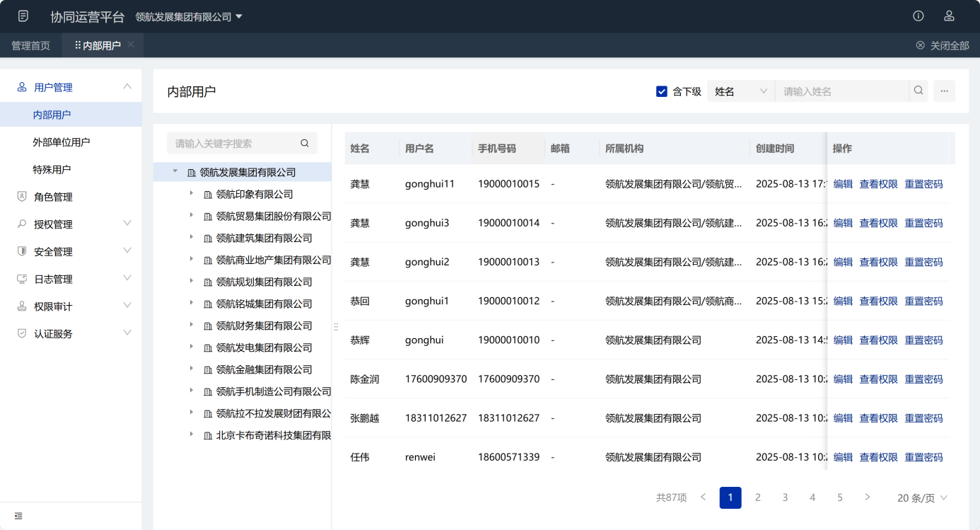The width and height of the screenshot is (980, 530).
Task: Click the 认证服务 check-shield icon
Action: pos(22,333)
